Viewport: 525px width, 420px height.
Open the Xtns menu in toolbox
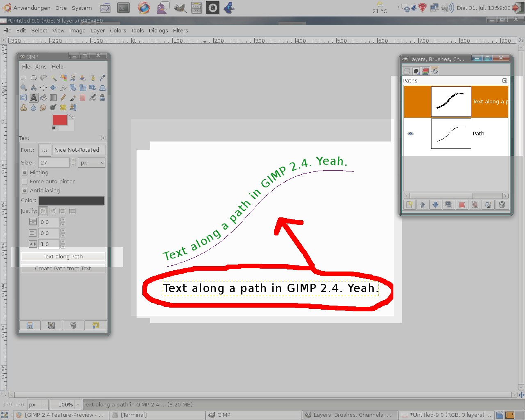[x=41, y=67]
